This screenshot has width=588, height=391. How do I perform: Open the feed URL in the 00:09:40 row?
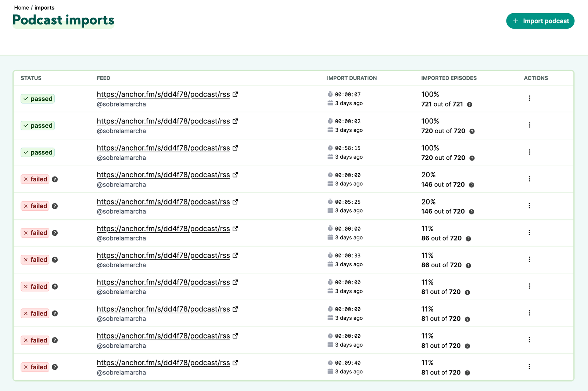click(x=163, y=363)
